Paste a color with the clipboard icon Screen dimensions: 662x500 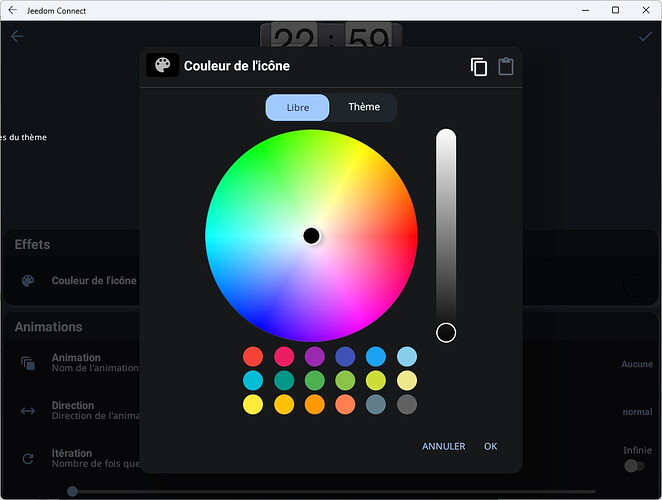[x=506, y=67]
